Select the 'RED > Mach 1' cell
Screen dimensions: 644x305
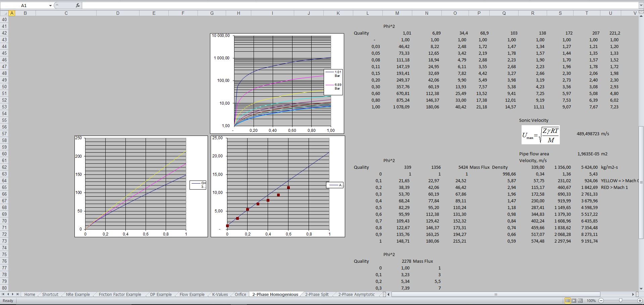pyautogui.click(x=614, y=187)
